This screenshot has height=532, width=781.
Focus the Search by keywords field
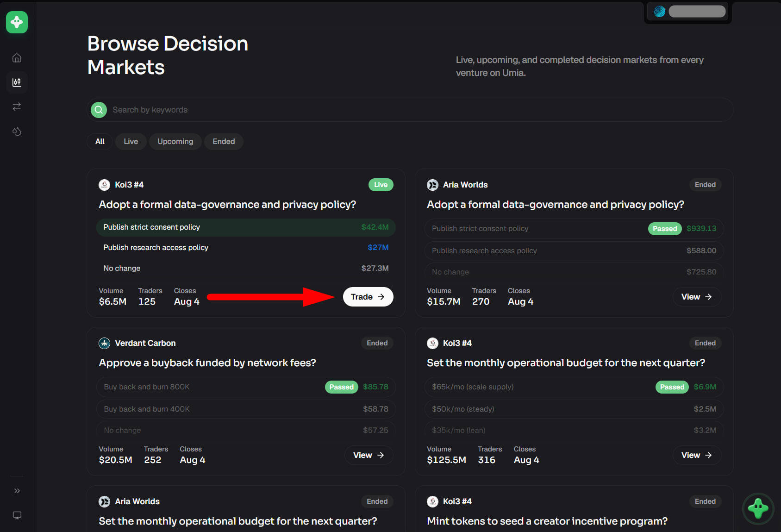tap(410, 110)
